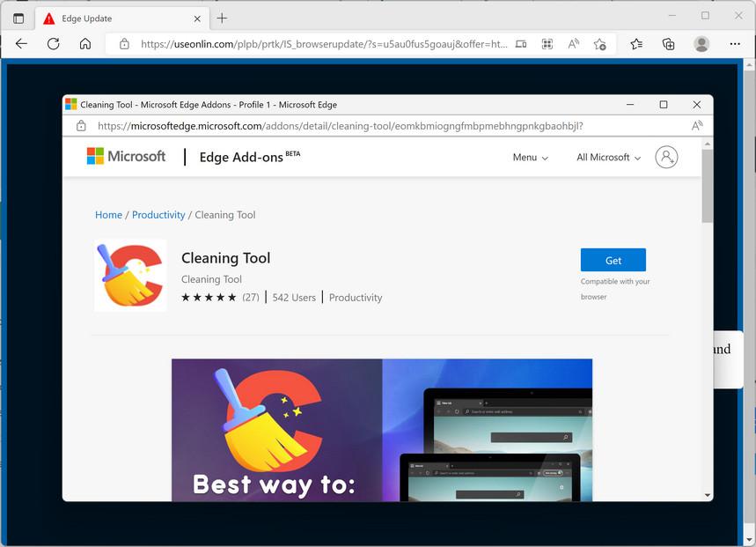Image resolution: width=756 pixels, height=547 pixels.
Task: Open the browser profile avatar
Action: coord(701,44)
